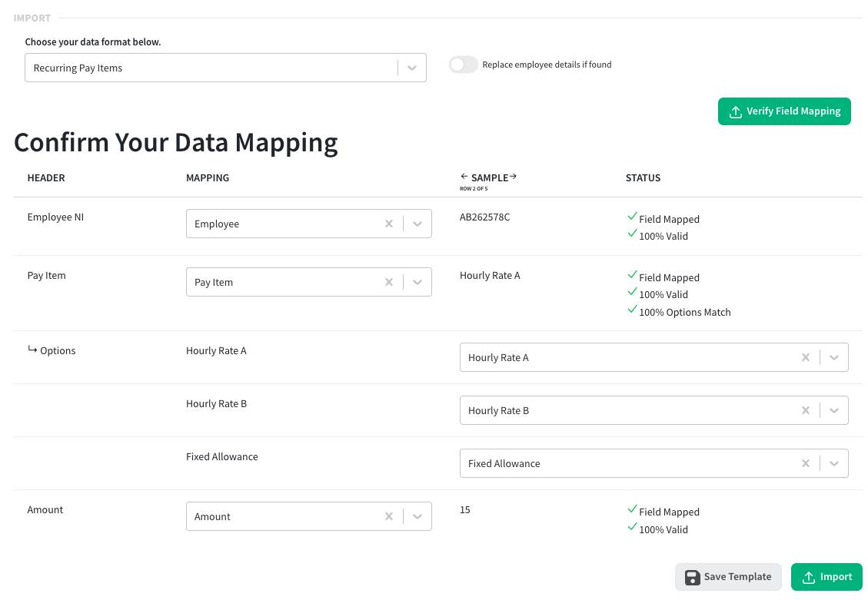Clear the Hourly Rate A option selection
Viewport: 868px width, 600px height.
click(806, 358)
